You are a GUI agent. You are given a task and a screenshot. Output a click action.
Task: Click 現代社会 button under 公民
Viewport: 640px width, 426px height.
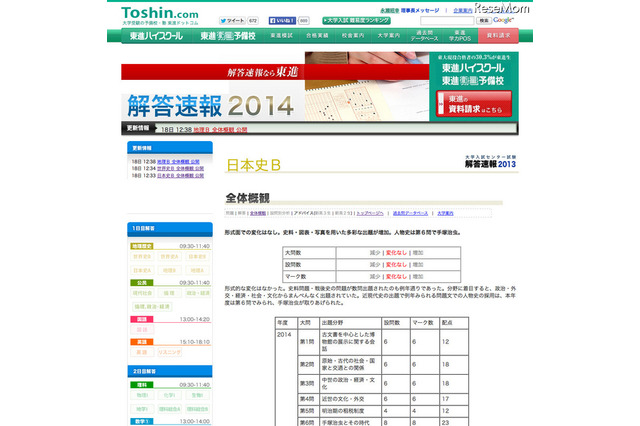coord(142,293)
